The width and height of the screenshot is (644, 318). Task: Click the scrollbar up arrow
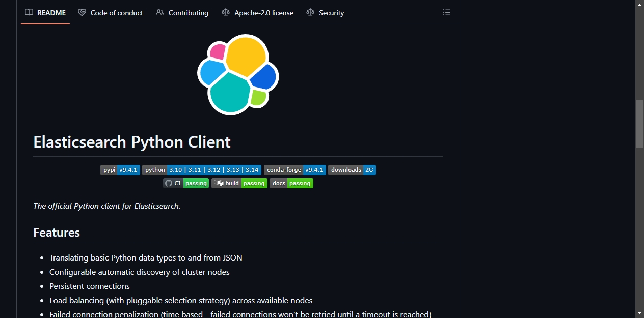pyautogui.click(x=639, y=4)
